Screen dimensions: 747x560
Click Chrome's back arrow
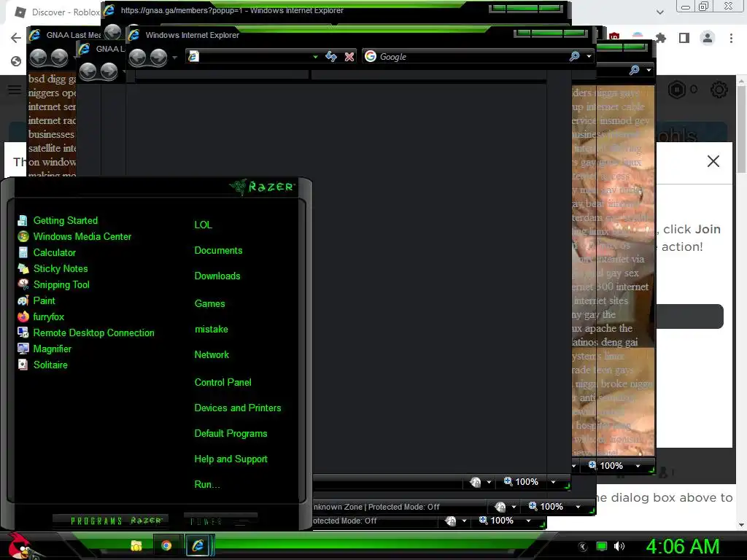point(16,38)
